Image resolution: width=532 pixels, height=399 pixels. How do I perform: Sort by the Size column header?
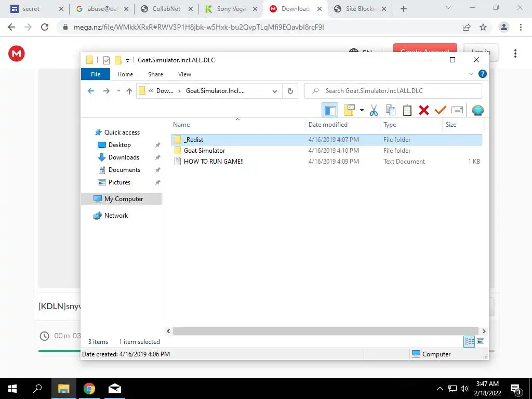coord(463,125)
